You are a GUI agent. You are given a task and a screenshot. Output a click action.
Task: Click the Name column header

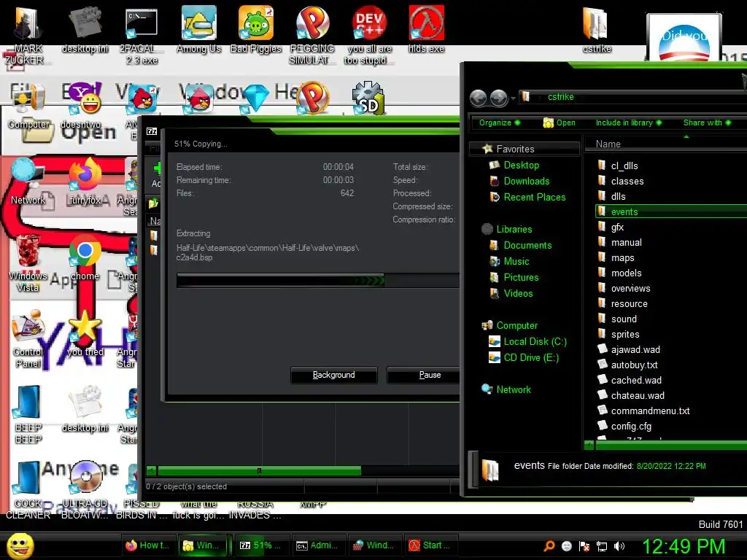point(665,144)
